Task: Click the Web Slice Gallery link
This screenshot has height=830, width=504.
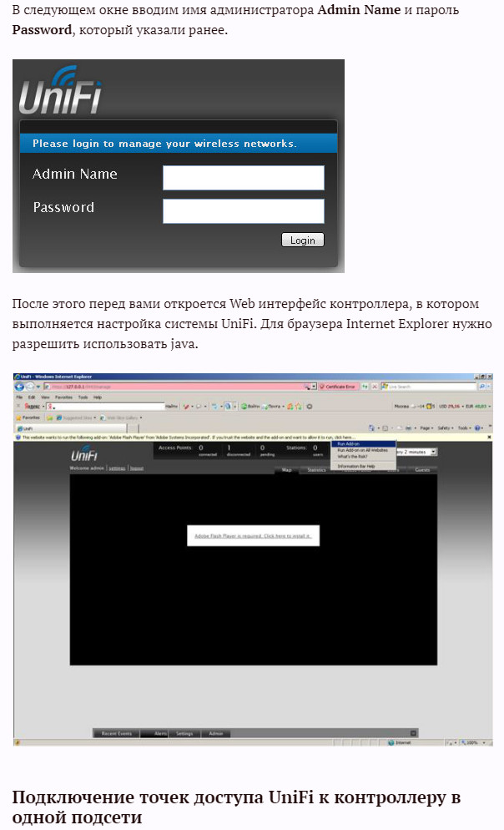Action: coord(122,418)
